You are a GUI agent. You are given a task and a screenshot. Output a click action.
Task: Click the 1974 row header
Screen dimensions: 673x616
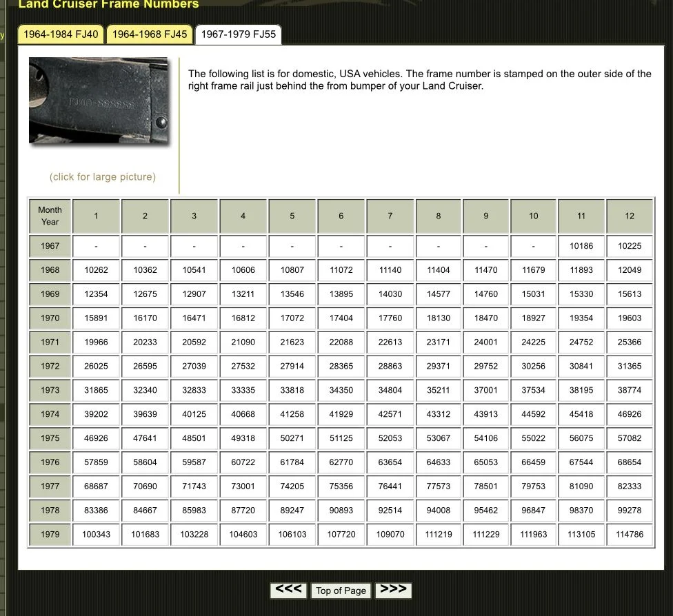tap(50, 414)
